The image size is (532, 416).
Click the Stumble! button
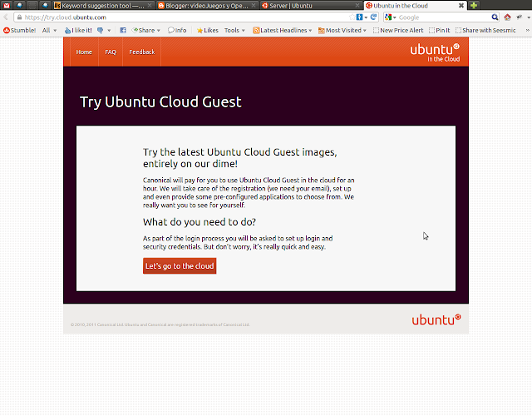[20, 30]
